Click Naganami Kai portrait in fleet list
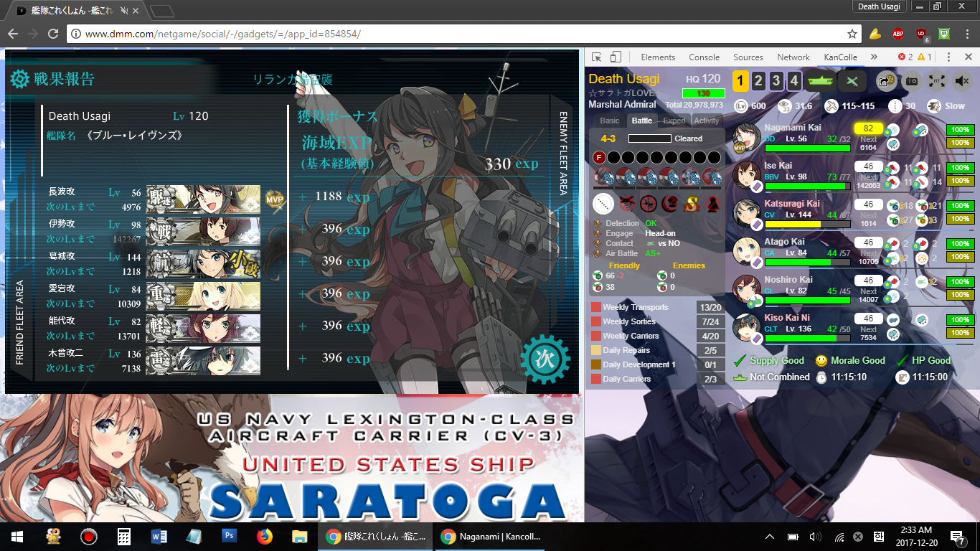Image resolution: width=980 pixels, height=551 pixels. click(x=747, y=138)
